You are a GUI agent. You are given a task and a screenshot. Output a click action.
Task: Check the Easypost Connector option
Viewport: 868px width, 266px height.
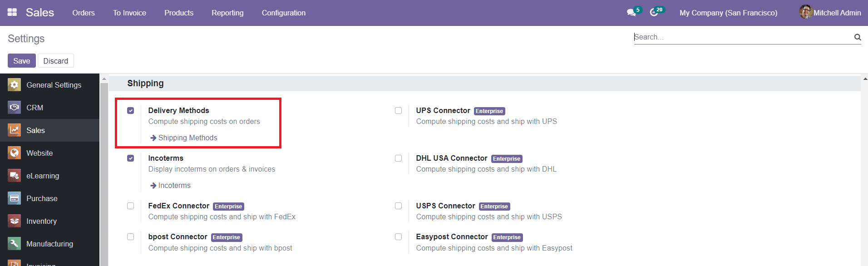tap(398, 236)
